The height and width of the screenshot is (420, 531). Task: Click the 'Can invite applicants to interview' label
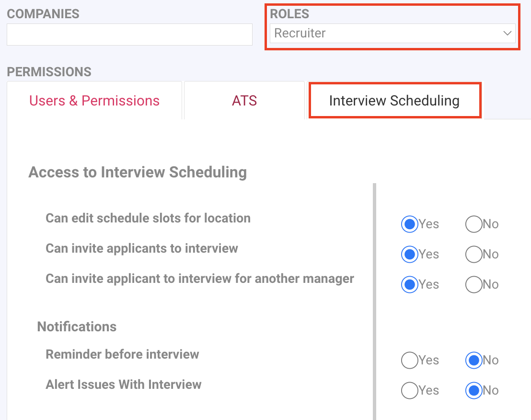(x=142, y=248)
